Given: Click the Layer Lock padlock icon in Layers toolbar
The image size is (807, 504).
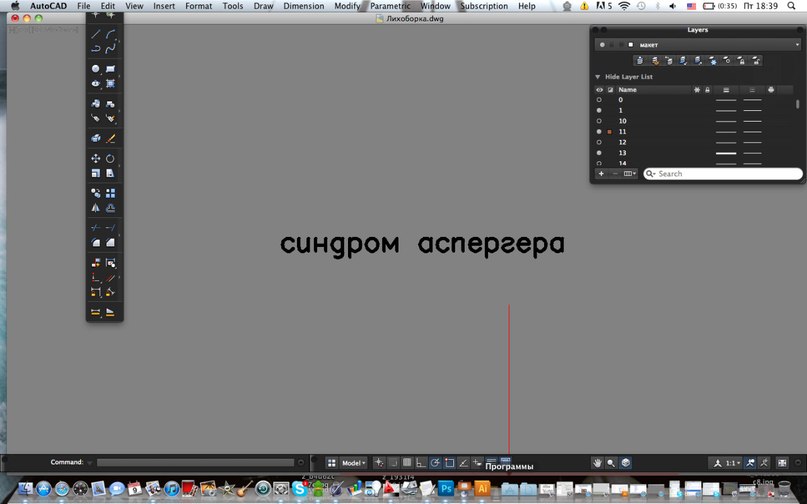Looking at the screenshot, I should pos(742,60).
